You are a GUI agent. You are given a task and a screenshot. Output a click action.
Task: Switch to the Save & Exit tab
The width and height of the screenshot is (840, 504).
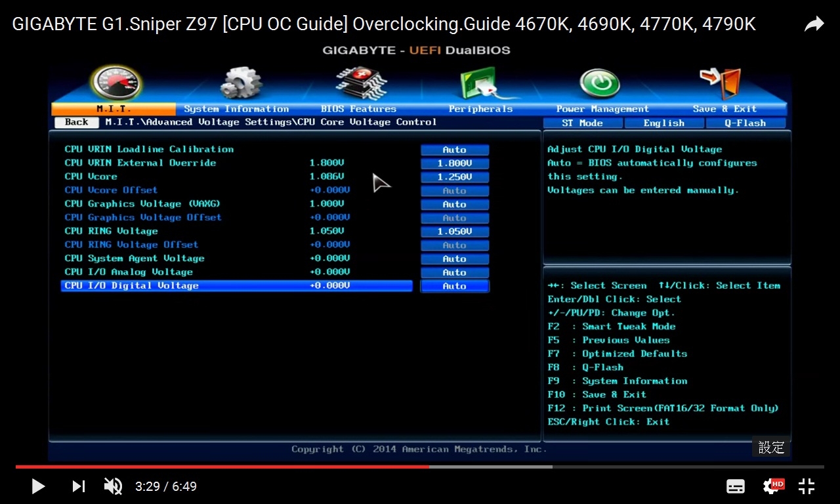(724, 109)
